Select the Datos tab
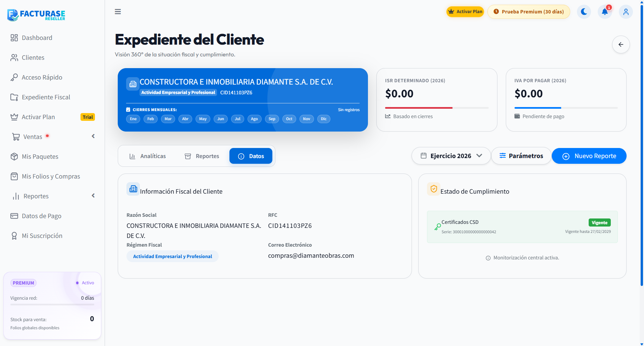 click(251, 156)
